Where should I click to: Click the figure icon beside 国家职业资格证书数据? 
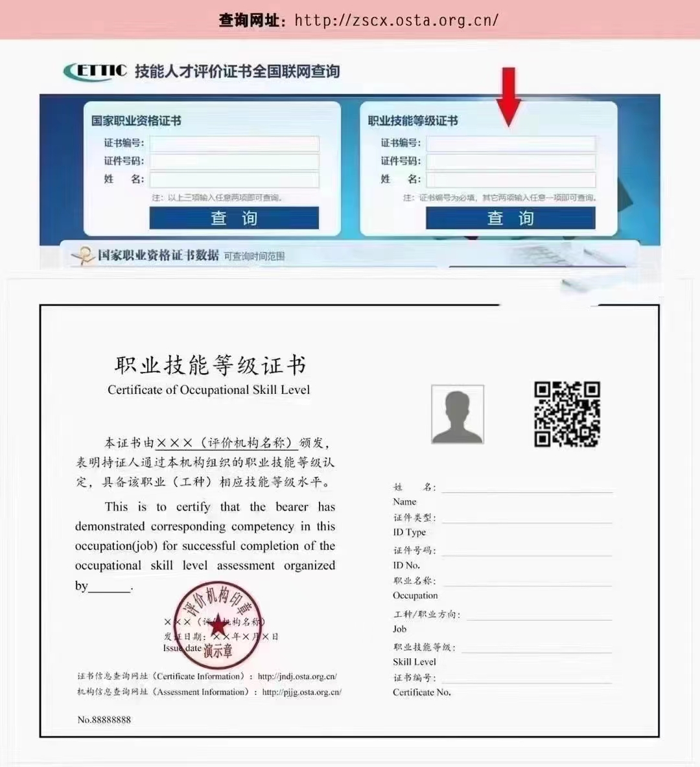[83, 256]
